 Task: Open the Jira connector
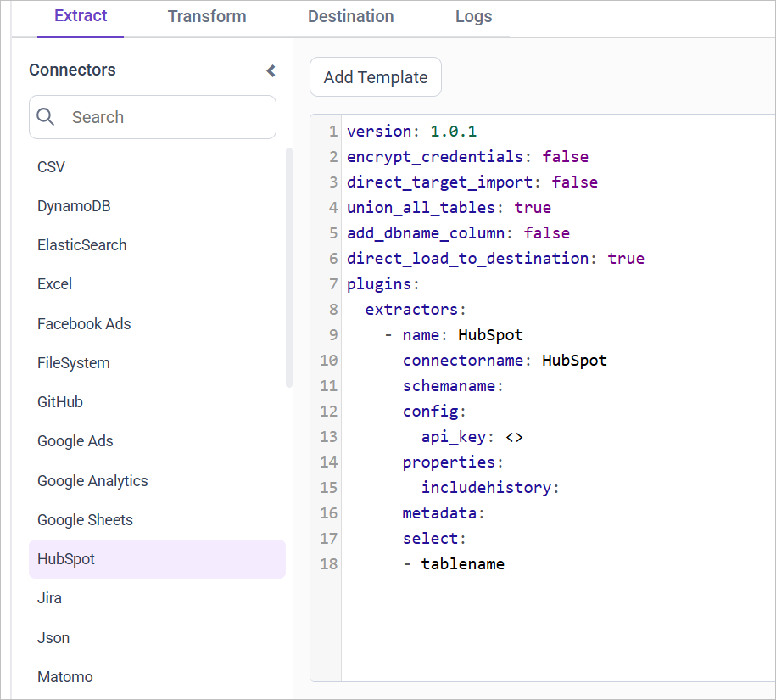(x=49, y=597)
